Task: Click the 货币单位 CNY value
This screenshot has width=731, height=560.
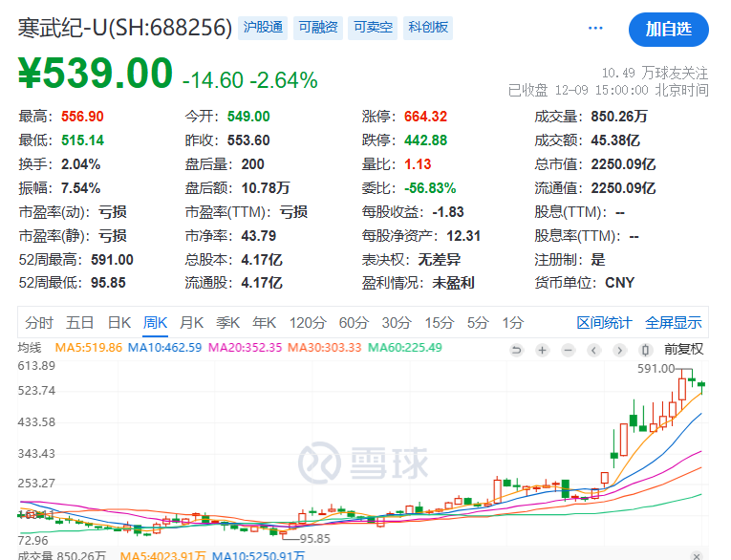Action: (619, 283)
